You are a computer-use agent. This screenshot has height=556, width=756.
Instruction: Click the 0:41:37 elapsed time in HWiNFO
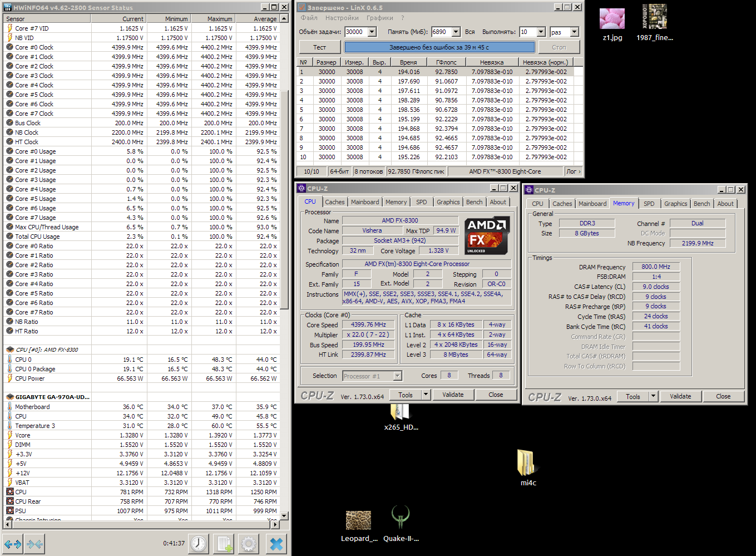point(174,543)
